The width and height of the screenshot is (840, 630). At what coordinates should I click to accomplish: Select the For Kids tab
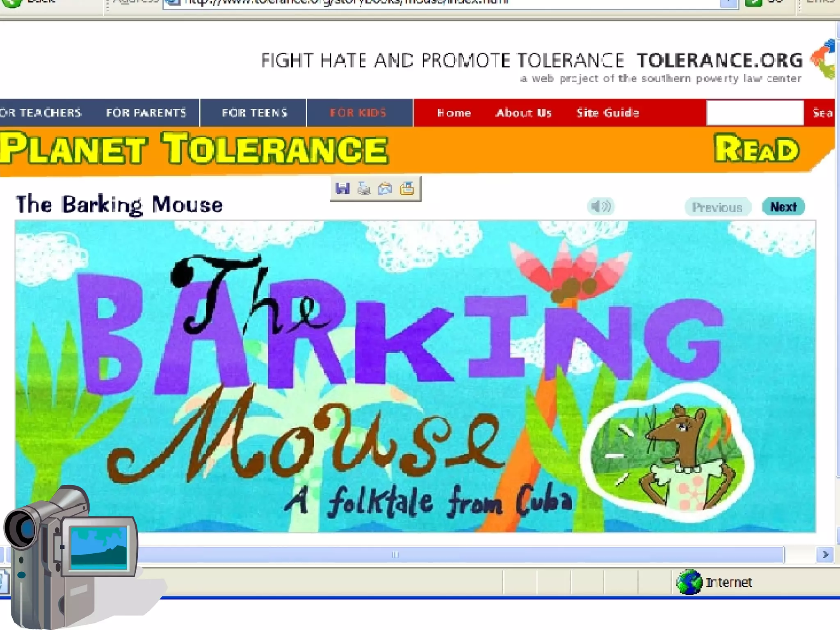(358, 113)
